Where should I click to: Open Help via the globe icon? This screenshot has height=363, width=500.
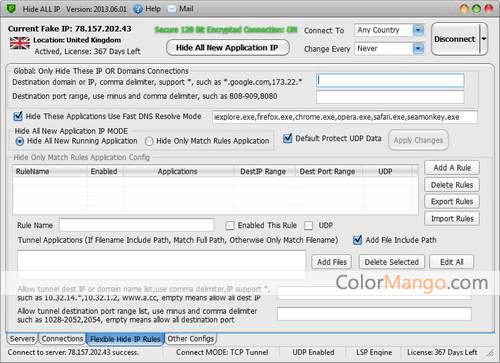[138, 9]
